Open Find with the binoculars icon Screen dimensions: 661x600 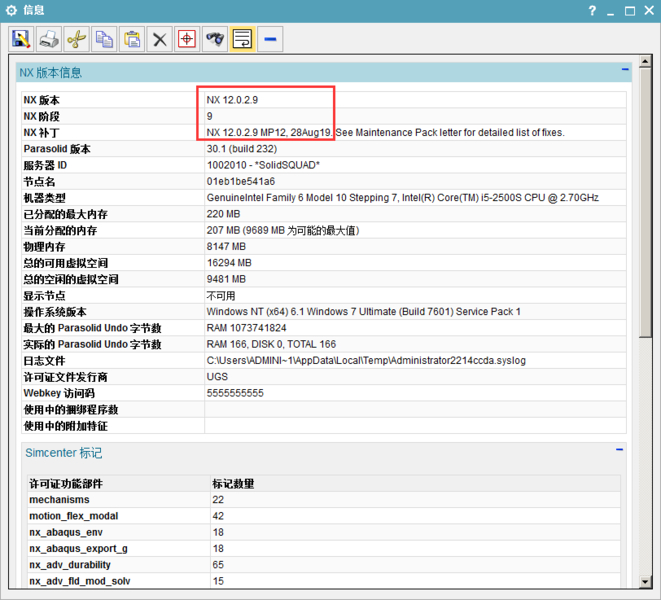[x=215, y=39]
